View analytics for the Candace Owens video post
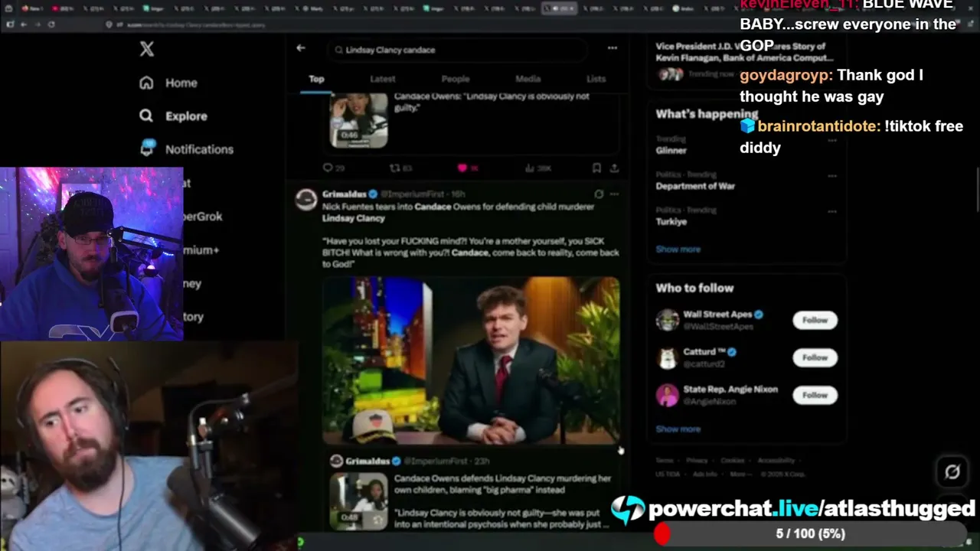Image resolution: width=980 pixels, height=551 pixels. tap(529, 168)
